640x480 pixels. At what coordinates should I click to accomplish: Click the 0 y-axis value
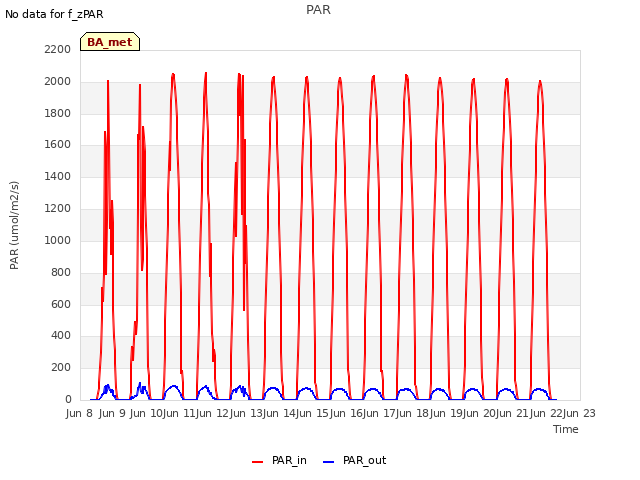[x=68, y=400]
